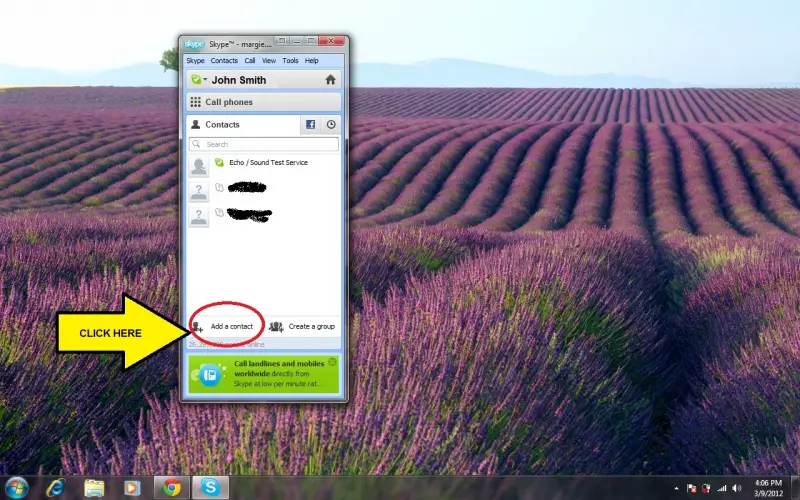Open Google Chrome from taskbar

[171, 488]
